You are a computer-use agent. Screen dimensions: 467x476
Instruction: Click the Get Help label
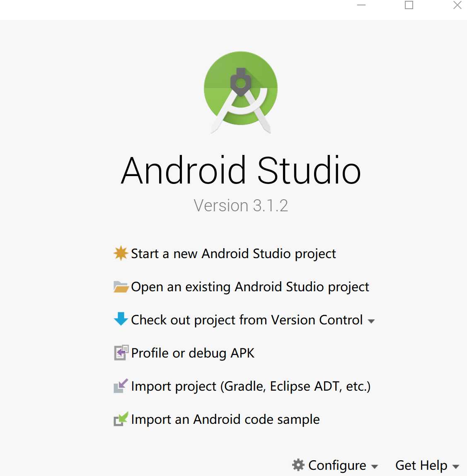421,465
